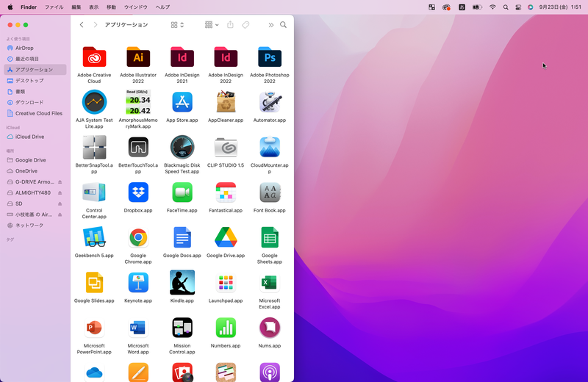Click the Finder share button

coord(230,25)
